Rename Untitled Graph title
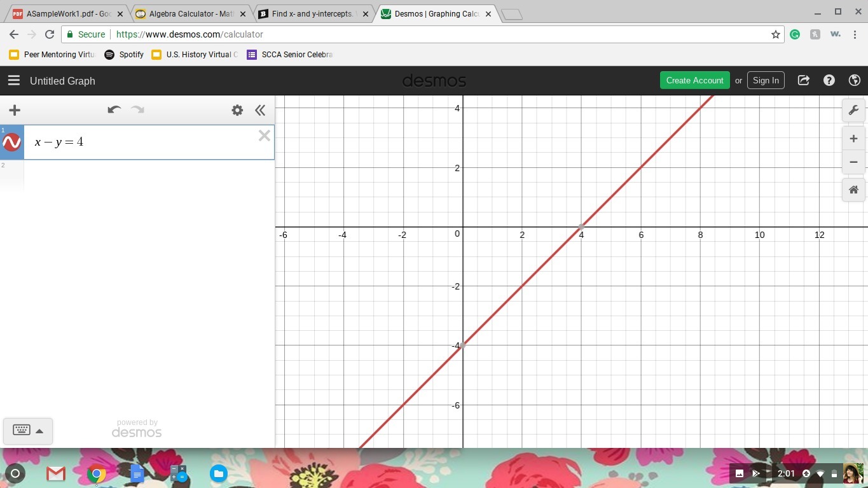The height and width of the screenshot is (488, 868). point(62,81)
